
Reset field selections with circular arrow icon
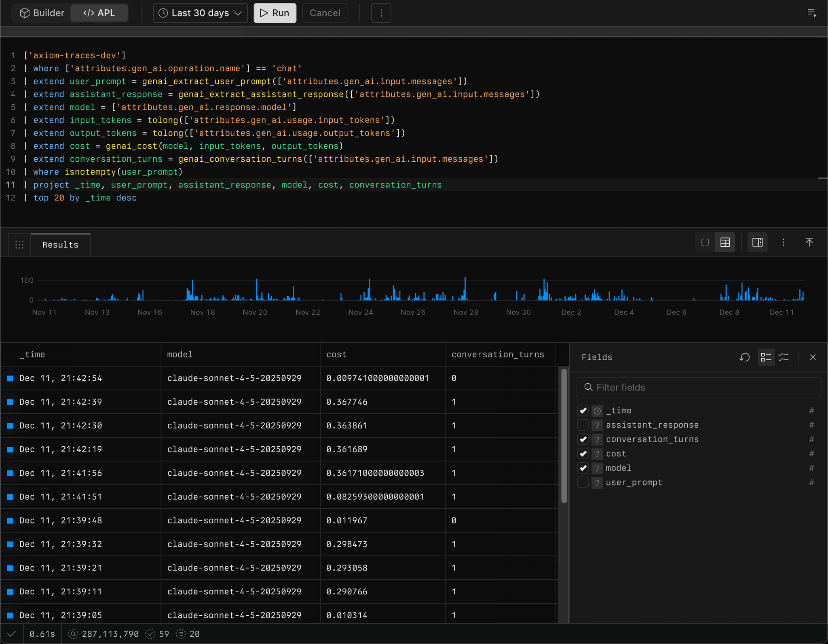[744, 357]
